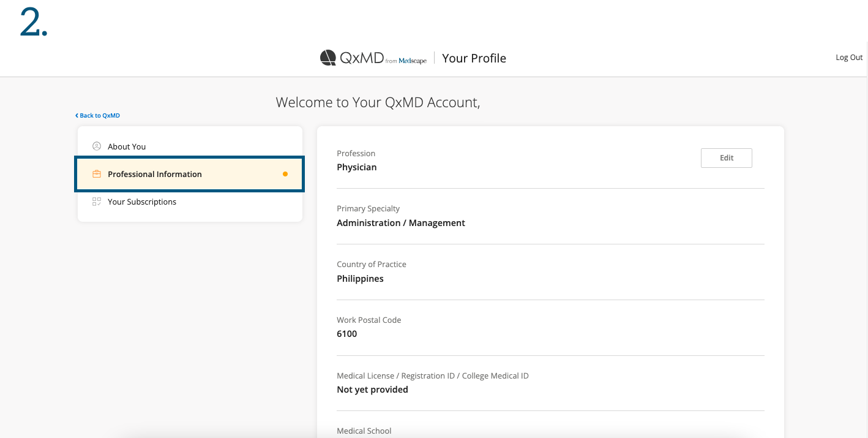Click the Medical License / Registration ID label
Viewport: 868px width, 438px height.
point(433,376)
